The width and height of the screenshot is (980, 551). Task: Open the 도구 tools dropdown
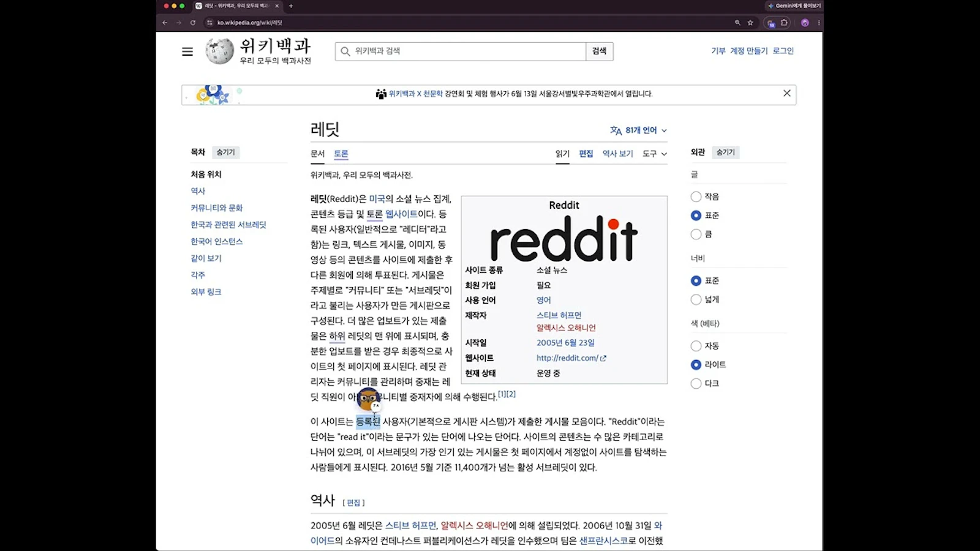[x=654, y=154]
